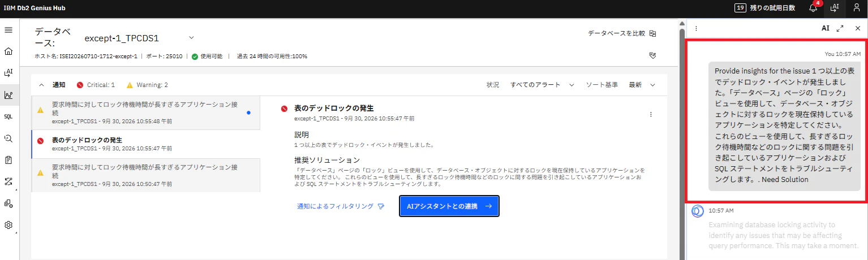Screen dimensions: 868x260
Task: Click the Critical: 1 red icon
Action: click(x=80, y=85)
